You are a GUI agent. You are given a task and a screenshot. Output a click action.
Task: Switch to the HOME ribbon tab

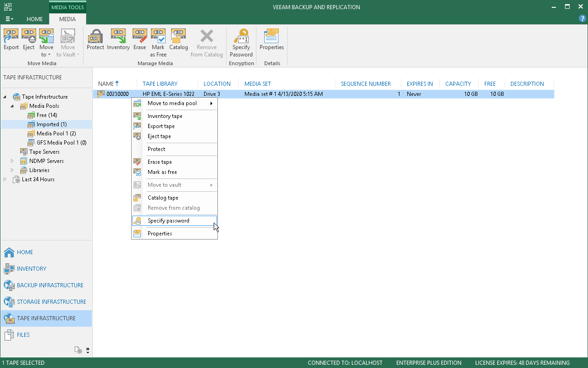[x=35, y=19]
